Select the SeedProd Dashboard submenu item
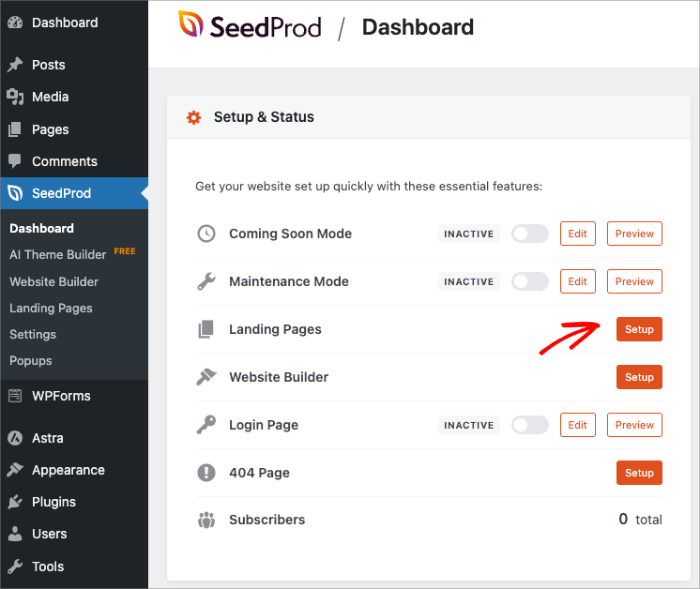This screenshot has width=700, height=589. point(42,228)
